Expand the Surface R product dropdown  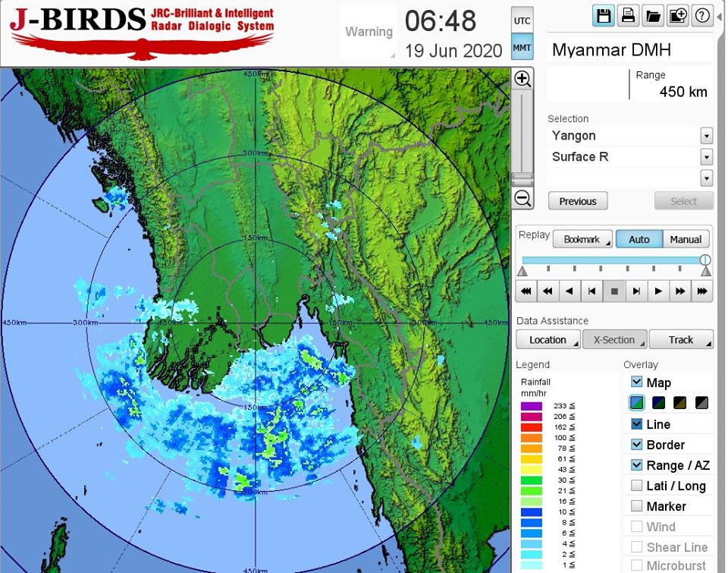click(706, 157)
